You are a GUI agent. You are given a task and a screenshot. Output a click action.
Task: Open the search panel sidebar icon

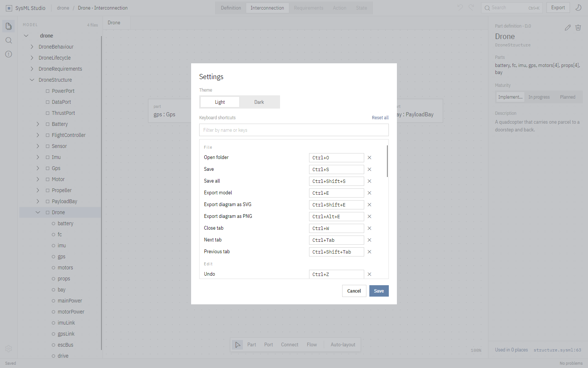pyautogui.click(x=8, y=40)
